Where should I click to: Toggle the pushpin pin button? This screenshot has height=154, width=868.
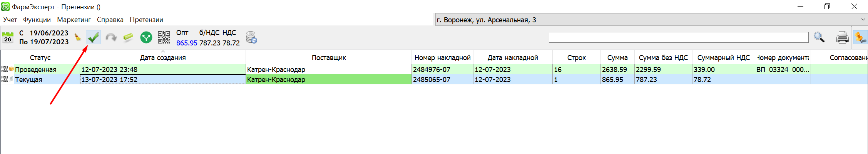(860, 37)
